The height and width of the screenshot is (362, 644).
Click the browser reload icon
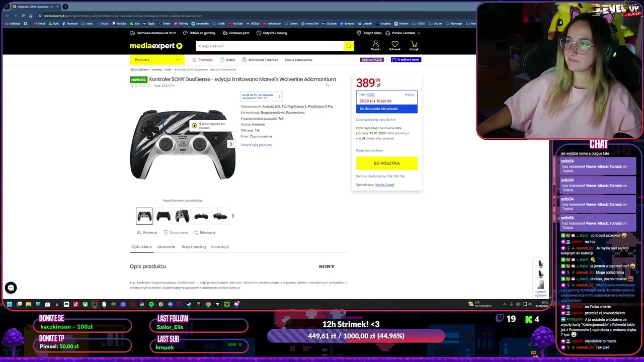[23, 16]
